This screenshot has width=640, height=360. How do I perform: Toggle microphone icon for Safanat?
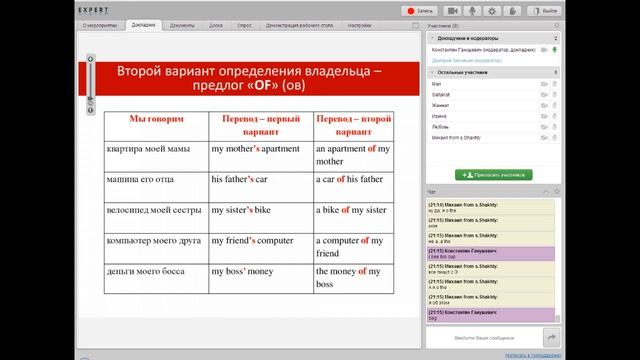tap(555, 95)
